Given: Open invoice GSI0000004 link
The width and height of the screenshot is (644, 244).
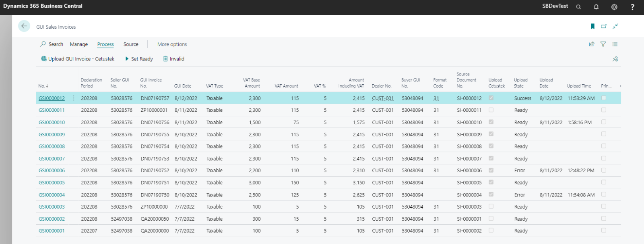Looking at the screenshot, I should [52, 195].
